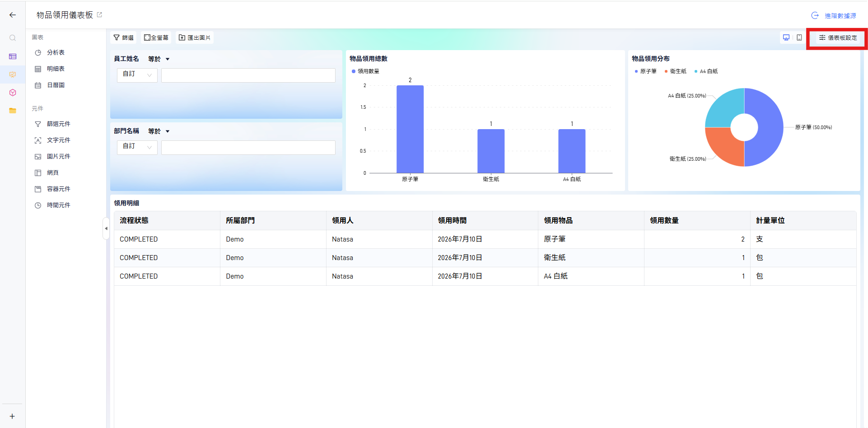Open the 等於 operator dropdown for 部門名稱
Viewport: 868px width, 428px height.
[159, 131]
